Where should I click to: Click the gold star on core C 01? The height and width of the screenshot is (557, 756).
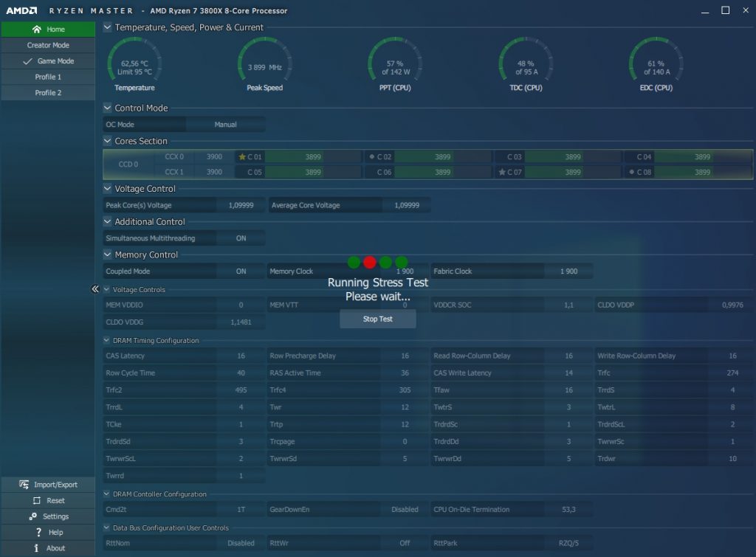point(242,156)
